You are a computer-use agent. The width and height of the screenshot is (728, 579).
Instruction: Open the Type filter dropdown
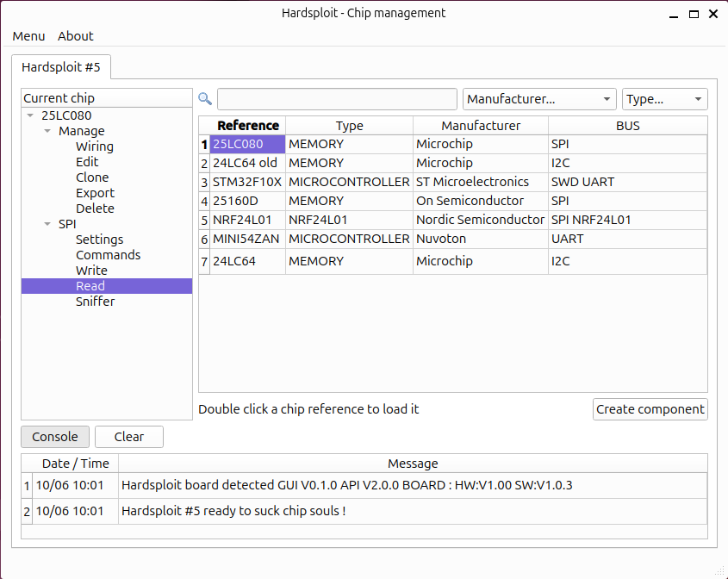pyautogui.click(x=664, y=99)
